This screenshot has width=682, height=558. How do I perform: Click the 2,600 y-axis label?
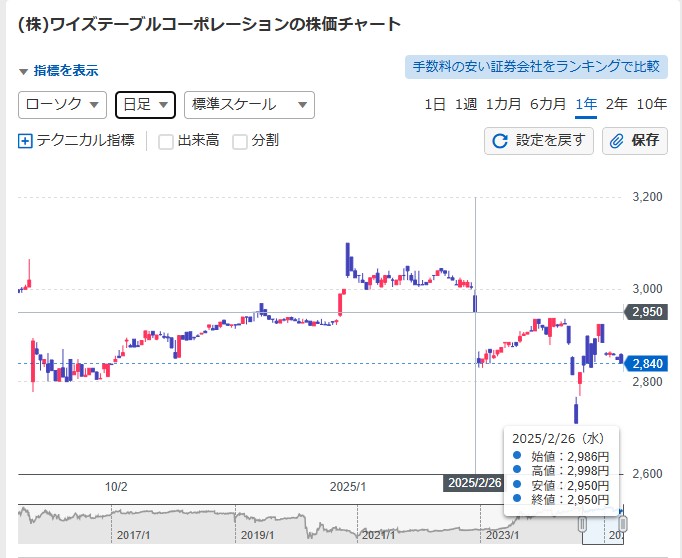pos(648,474)
